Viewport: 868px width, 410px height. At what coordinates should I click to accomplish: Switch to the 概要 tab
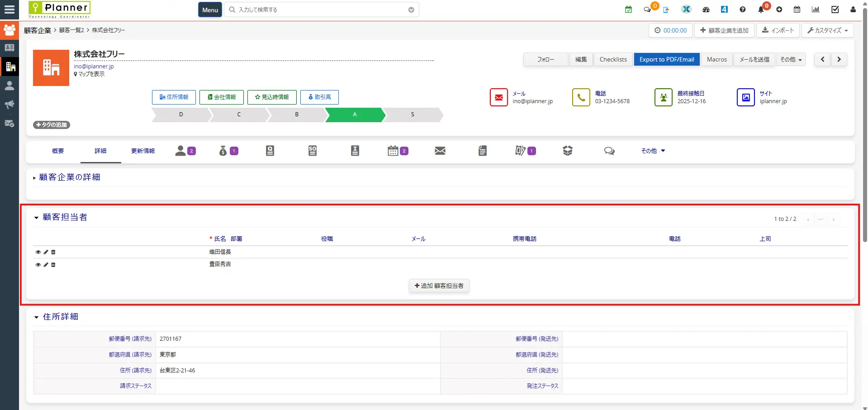(x=58, y=151)
